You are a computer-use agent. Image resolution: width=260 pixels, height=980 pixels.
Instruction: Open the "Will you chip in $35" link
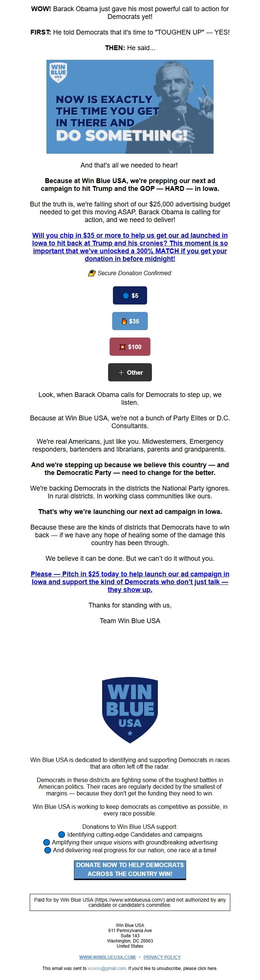point(130,247)
